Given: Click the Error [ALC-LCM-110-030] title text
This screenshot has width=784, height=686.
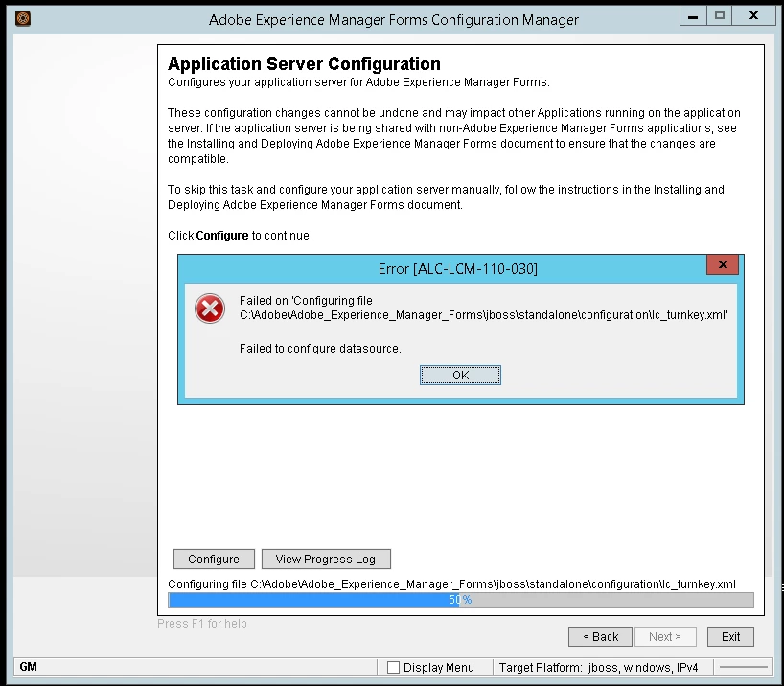Looking at the screenshot, I should [458, 269].
